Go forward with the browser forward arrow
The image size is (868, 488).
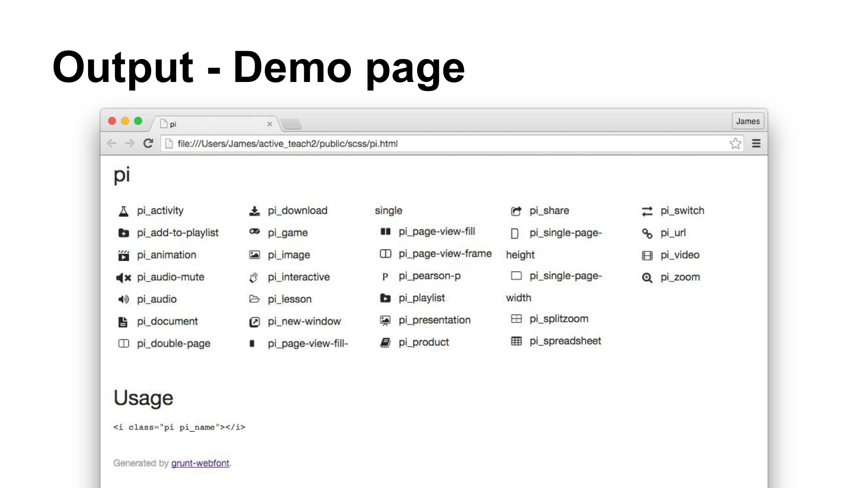coord(130,144)
